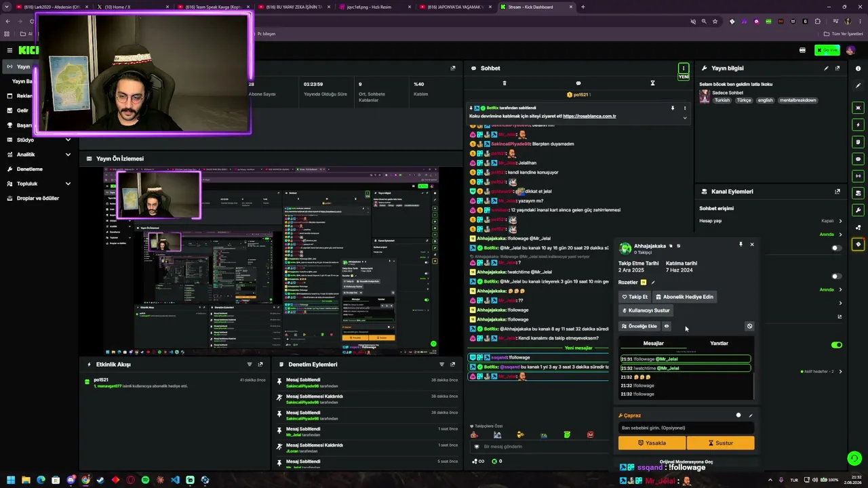Click the orange Yasakla button
Viewport: 868px width, 488px height.
click(x=652, y=443)
